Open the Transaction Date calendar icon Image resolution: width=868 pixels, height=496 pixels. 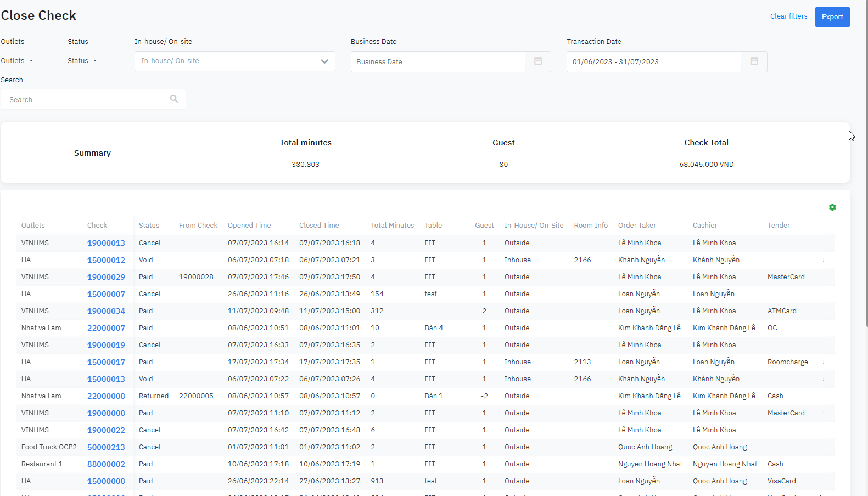pyautogui.click(x=754, y=61)
